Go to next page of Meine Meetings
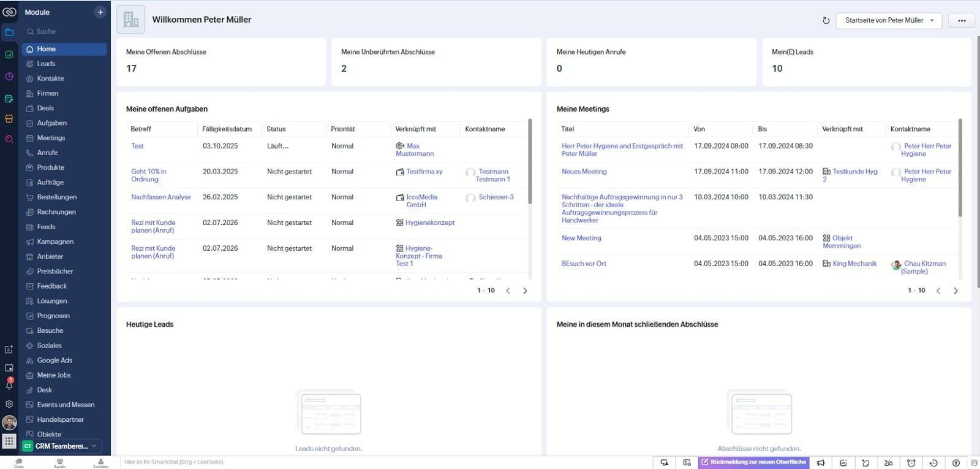 (x=956, y=291)
